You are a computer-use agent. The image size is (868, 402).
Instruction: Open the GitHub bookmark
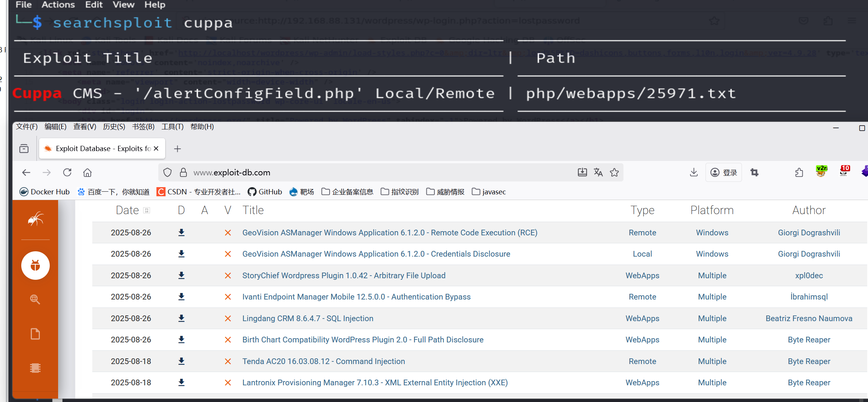pos(265,192)
